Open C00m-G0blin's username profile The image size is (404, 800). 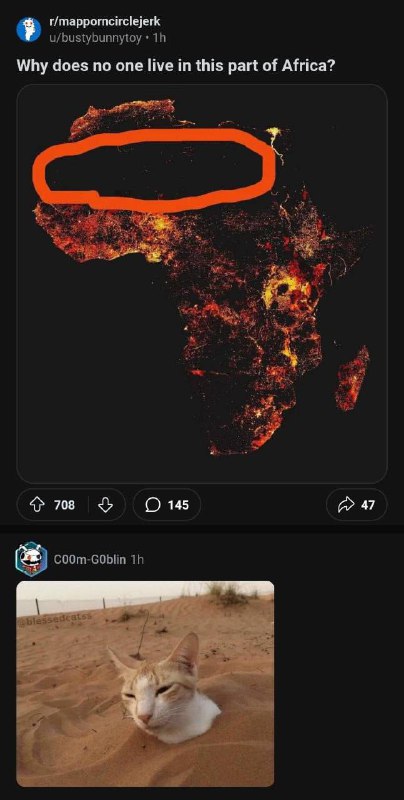tap(90, 560)
